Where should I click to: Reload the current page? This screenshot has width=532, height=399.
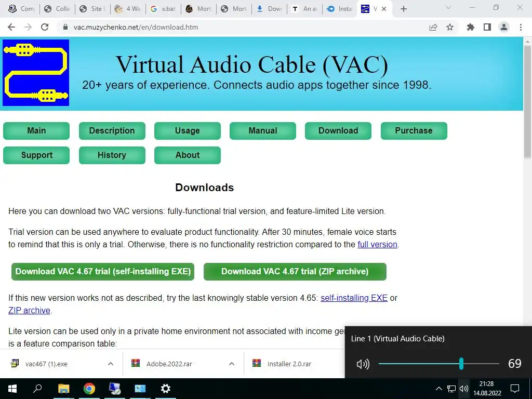(45, 27)
